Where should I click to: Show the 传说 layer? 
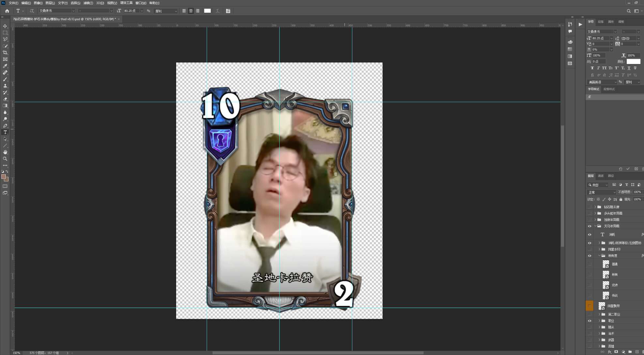coord(590,295)
